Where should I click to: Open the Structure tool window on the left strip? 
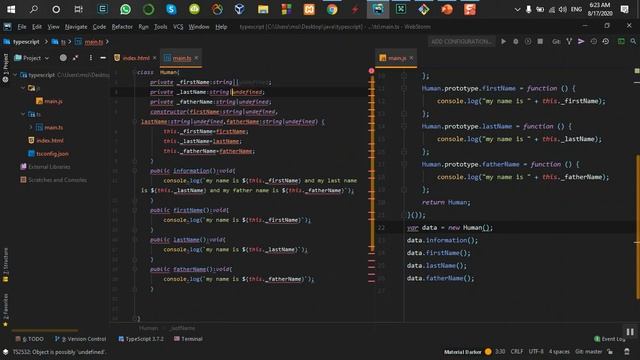[5, 264]
